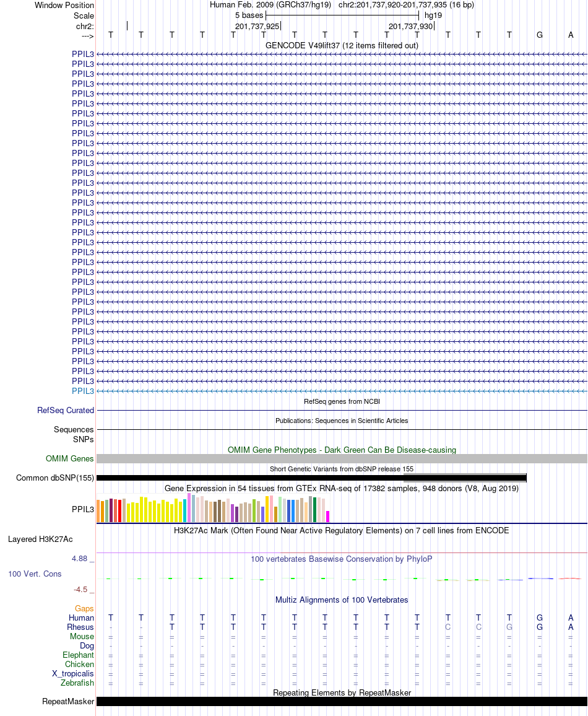Click the '--->' base direction label
588x716 pixels.
[x=88, y=36]
